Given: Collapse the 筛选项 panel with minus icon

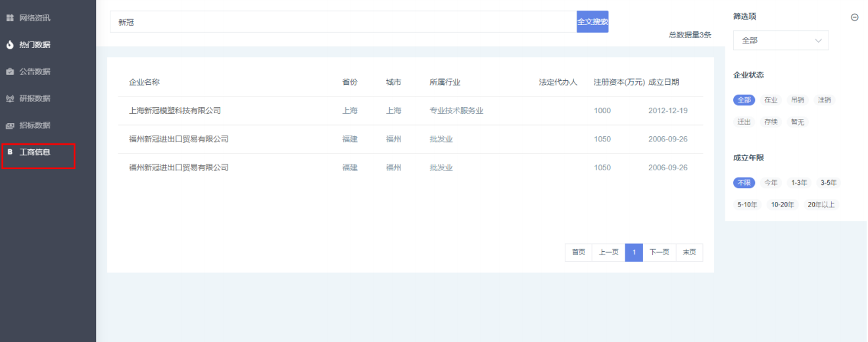Looking at the screenshot, I should point(854,18).
